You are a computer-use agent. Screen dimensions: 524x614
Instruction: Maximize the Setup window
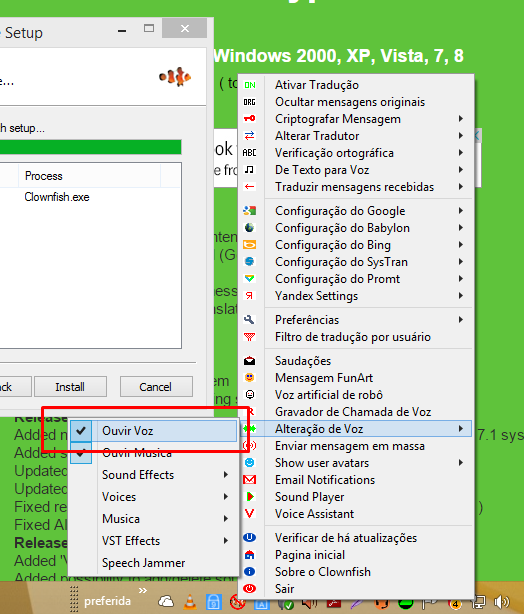tap(149, 28)
